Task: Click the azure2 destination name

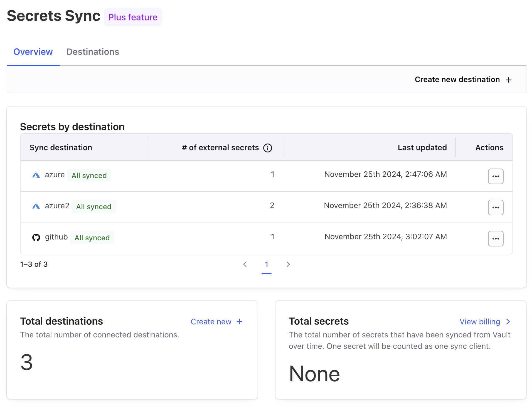Action: coord(57,206)
